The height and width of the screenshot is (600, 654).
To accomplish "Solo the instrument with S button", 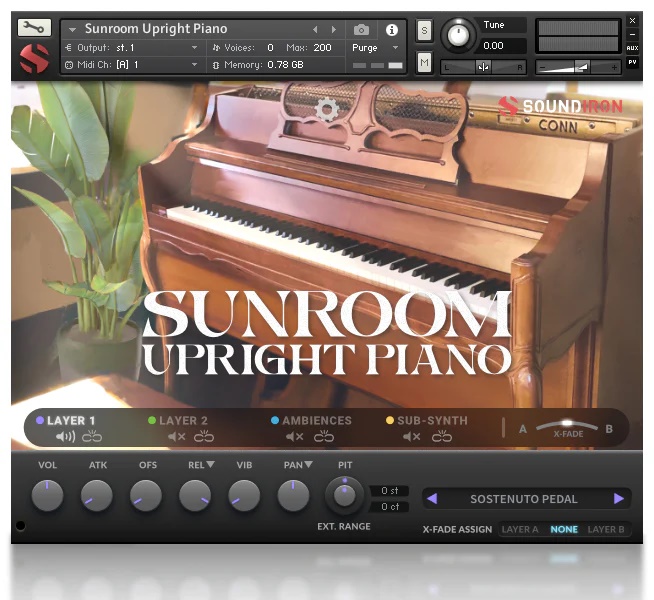I will coord(424,30).
